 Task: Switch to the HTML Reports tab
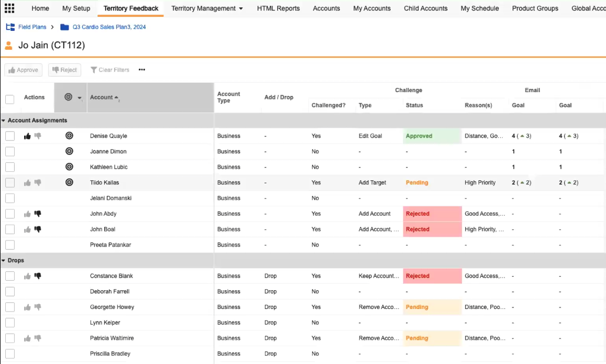[x=278, y=8]
